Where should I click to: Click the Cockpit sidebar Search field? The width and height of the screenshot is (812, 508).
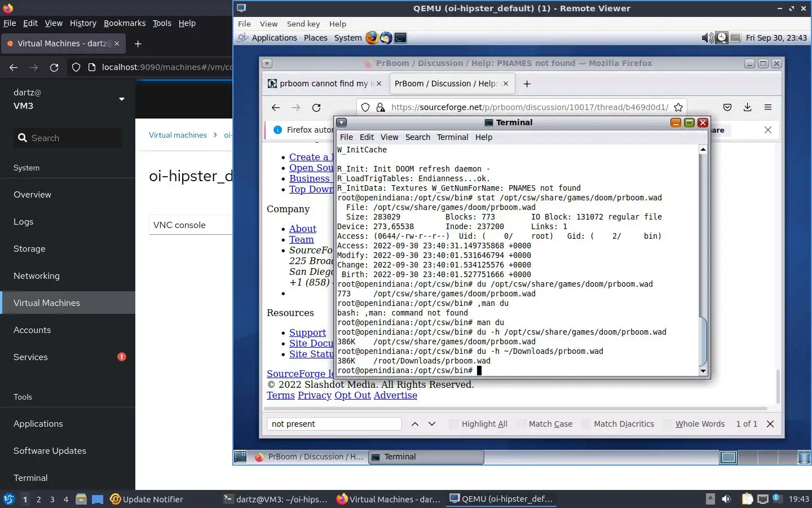pyautogui.click(x=68, y=138)
